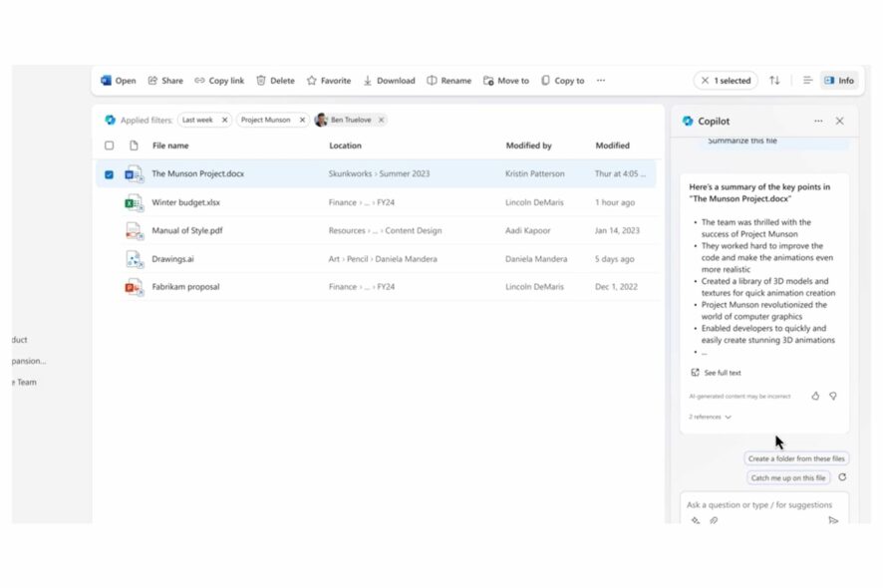
Task: Sort by Location column header
Action: tap(345, 146)
